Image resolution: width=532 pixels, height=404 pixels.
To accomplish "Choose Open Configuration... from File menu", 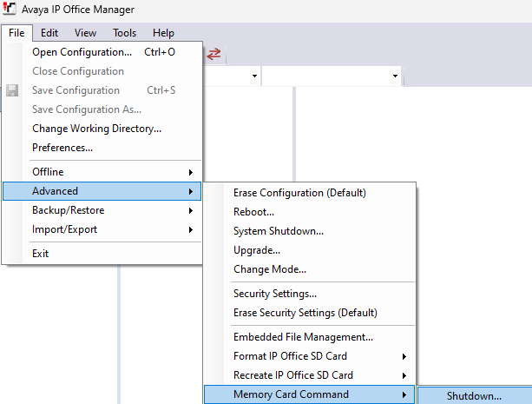I will click(x=102, y=52).
